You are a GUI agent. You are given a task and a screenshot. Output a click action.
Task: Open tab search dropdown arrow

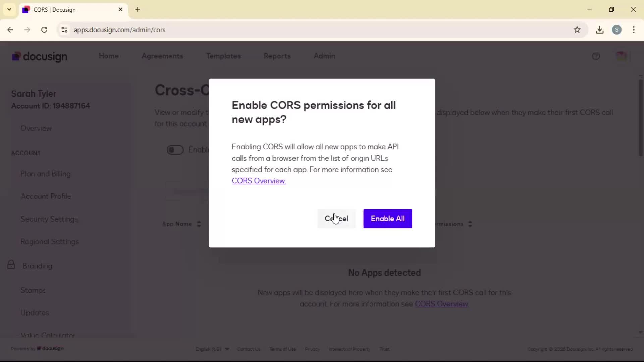(x=9, y=9)
